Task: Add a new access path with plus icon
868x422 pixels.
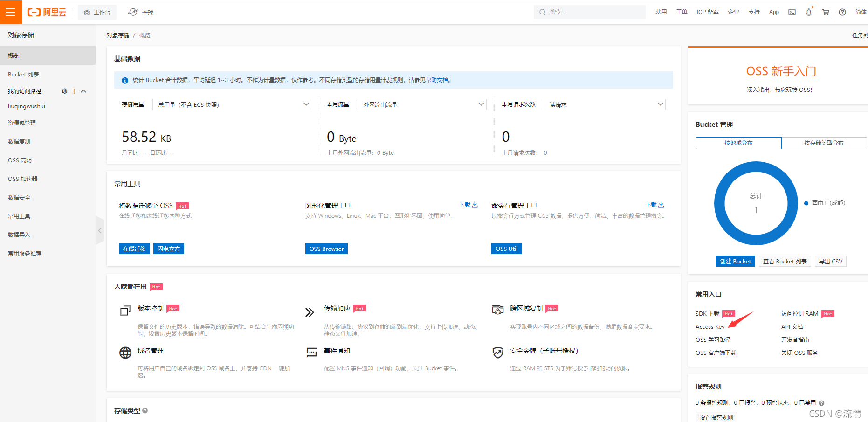Action: [x=74, y=91]
